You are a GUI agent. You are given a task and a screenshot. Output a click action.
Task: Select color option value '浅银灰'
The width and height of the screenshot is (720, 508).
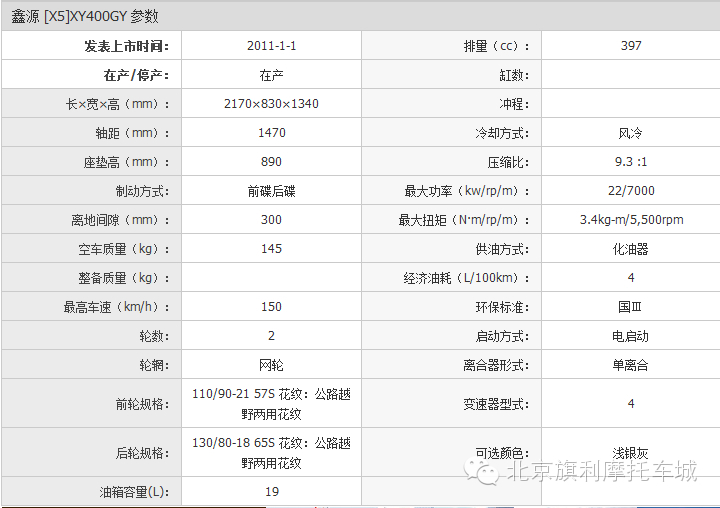630,453
